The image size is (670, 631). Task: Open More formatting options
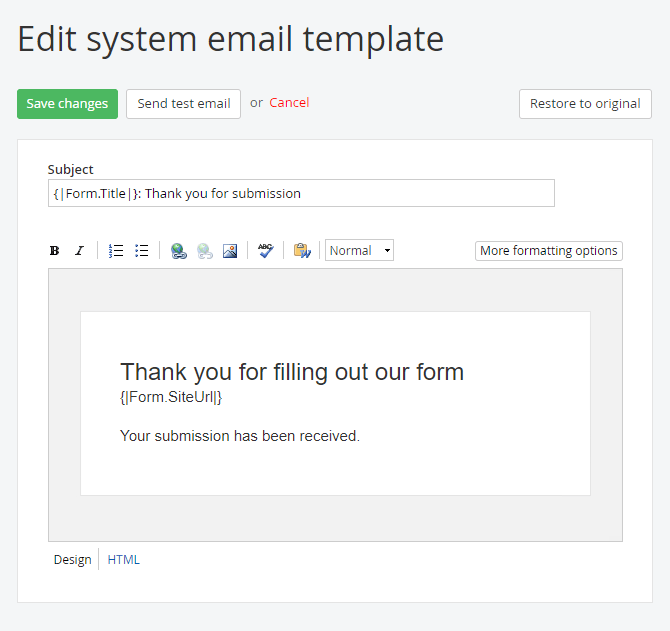tap(548, 251)
